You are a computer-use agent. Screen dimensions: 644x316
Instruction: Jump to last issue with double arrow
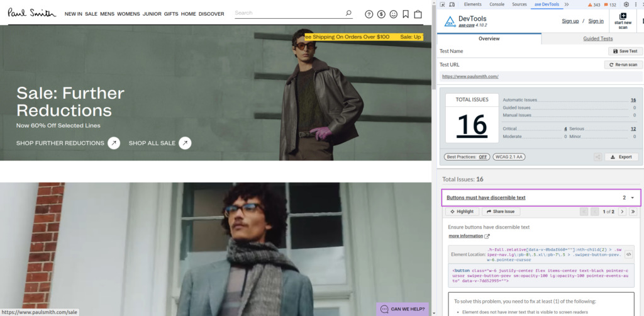point(633,212)
